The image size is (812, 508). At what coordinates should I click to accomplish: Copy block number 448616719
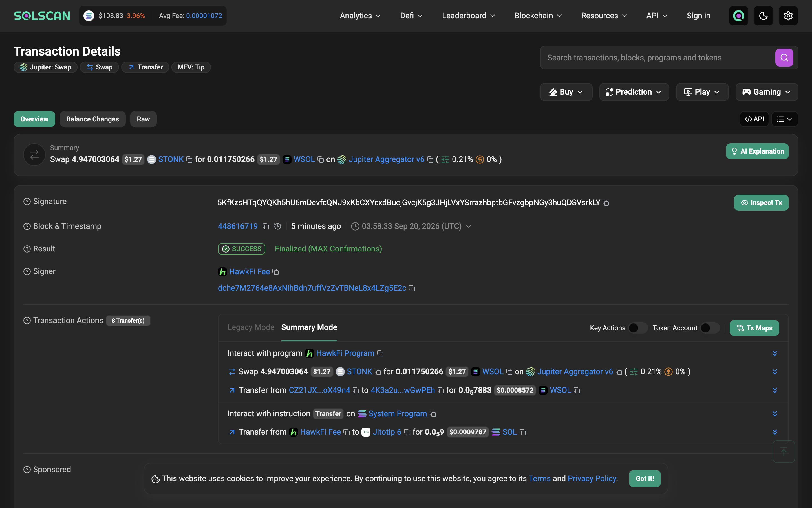(x=266, y=226)
